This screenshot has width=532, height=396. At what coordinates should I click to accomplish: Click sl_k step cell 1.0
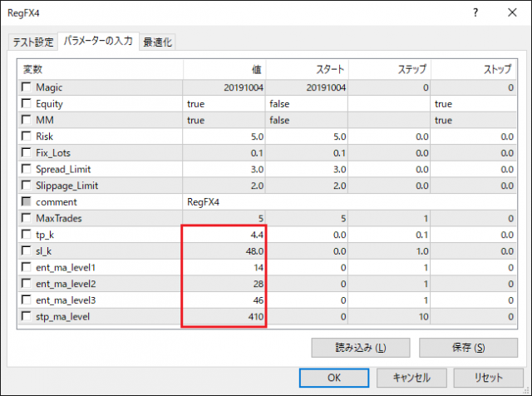coord(390,251)
